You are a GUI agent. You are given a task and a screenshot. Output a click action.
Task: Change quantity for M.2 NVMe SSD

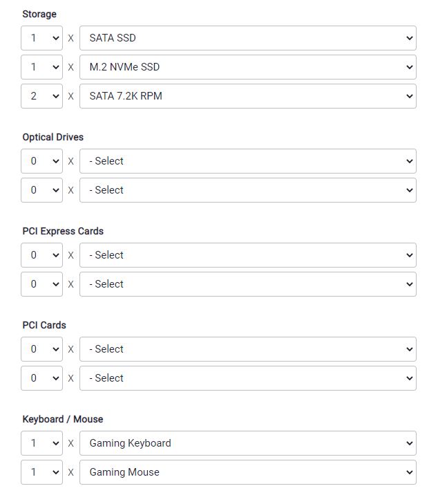(41, 67)
